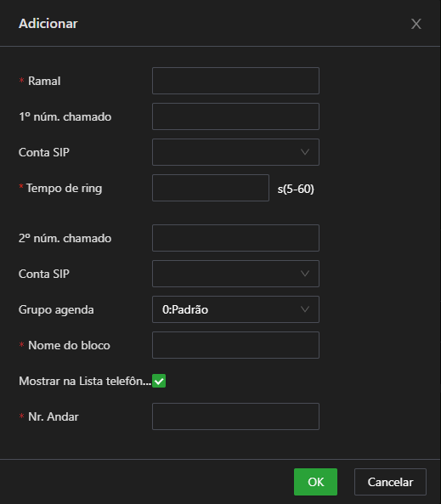This screenshot has height=504, width=441.
Task: Confirm with the green OK button
Action: point(315,482)
